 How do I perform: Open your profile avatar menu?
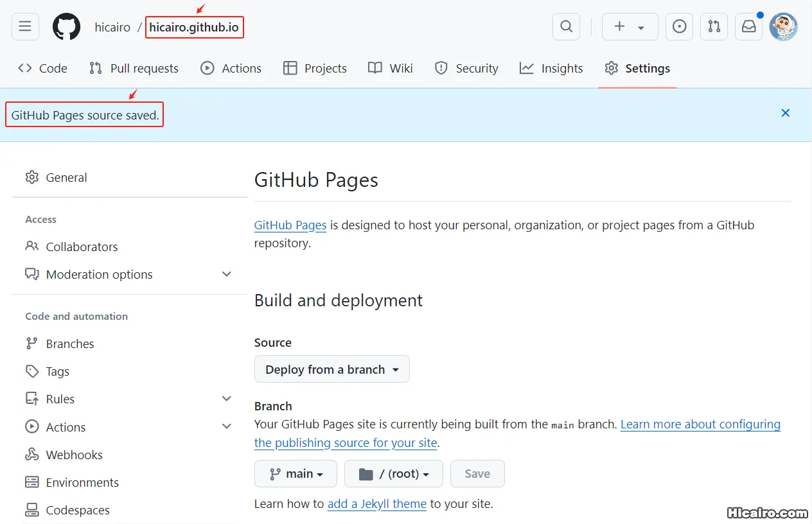[783, 26]
